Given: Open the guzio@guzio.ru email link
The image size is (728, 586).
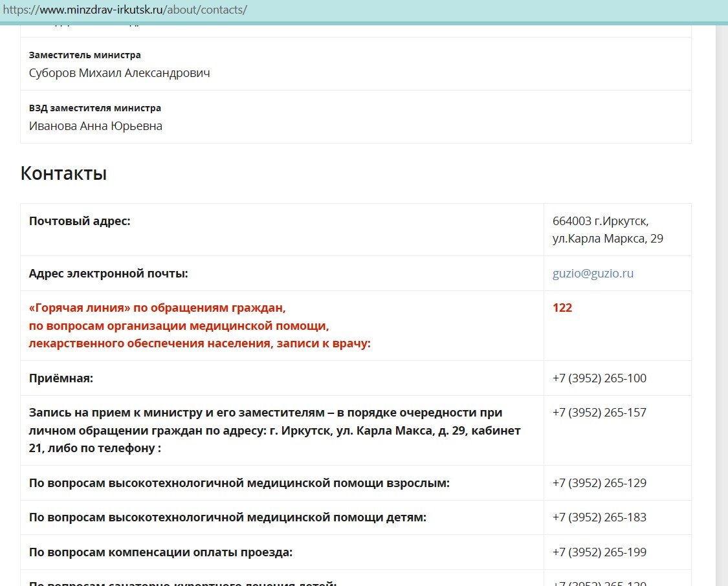Looking at the screenshot, I should click(x=593, y=274).
